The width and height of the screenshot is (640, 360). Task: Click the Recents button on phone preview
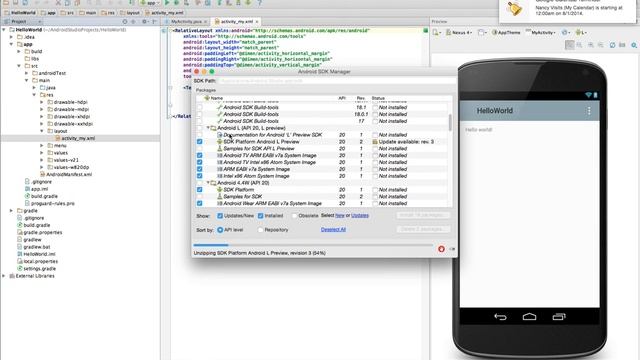559,316
